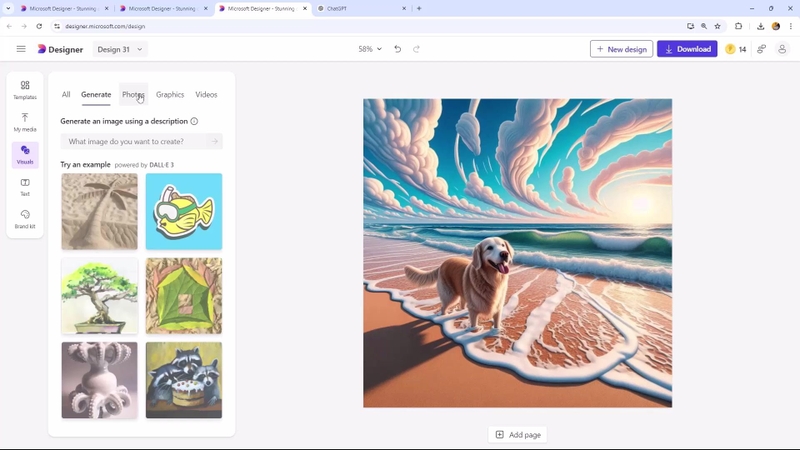Select the Text tool in sidebar

[24, 187]
